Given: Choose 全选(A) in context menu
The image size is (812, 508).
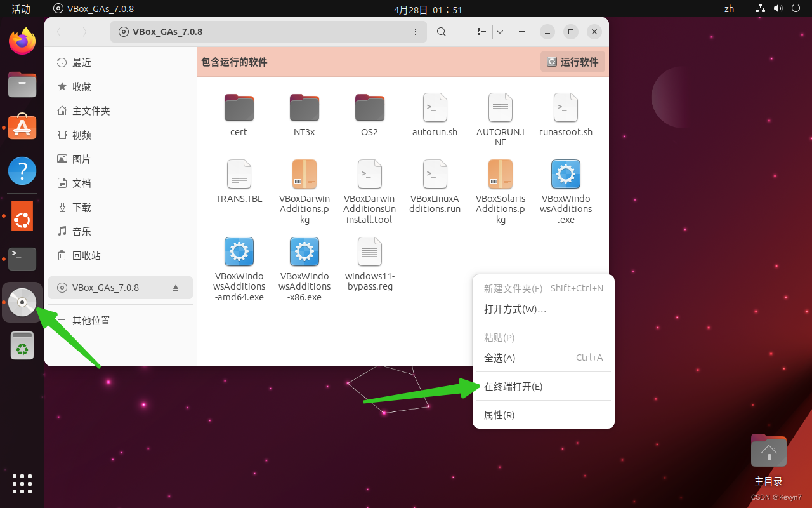Looking at the screenshot, I should pos(544,358).
